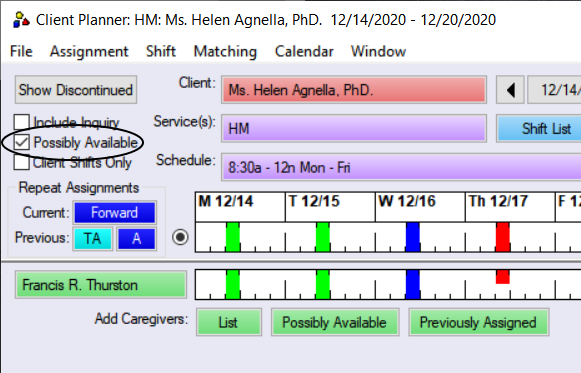This screenshot has width=581, height=373.
Task: Open the Matching menu
Action: coord(225,51)
